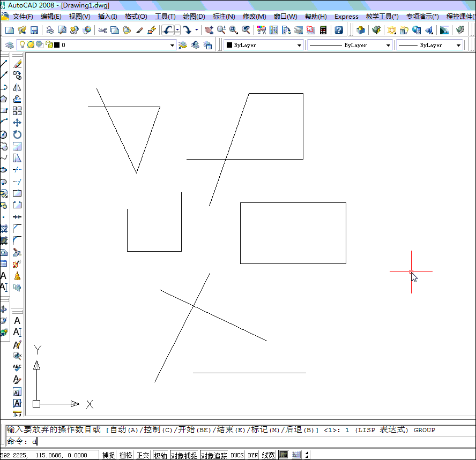Select the Offset tool
The height and width of the screenshot is (460, 476).
(x=17, y=99)
